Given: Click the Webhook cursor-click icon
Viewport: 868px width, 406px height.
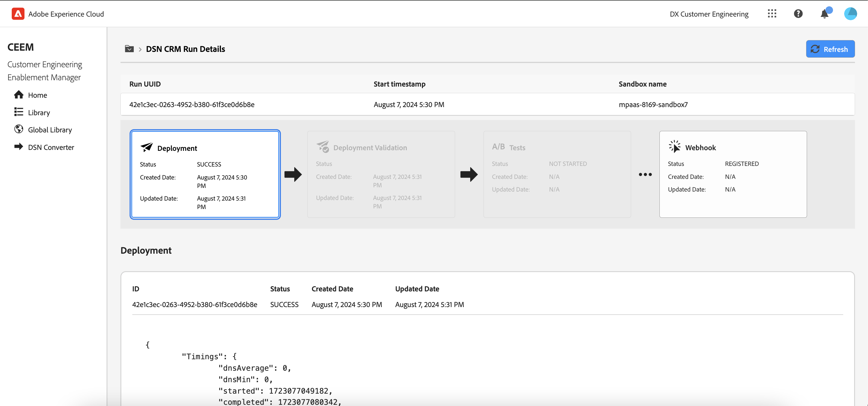Looking at the screenshot, I should [675, 147].
